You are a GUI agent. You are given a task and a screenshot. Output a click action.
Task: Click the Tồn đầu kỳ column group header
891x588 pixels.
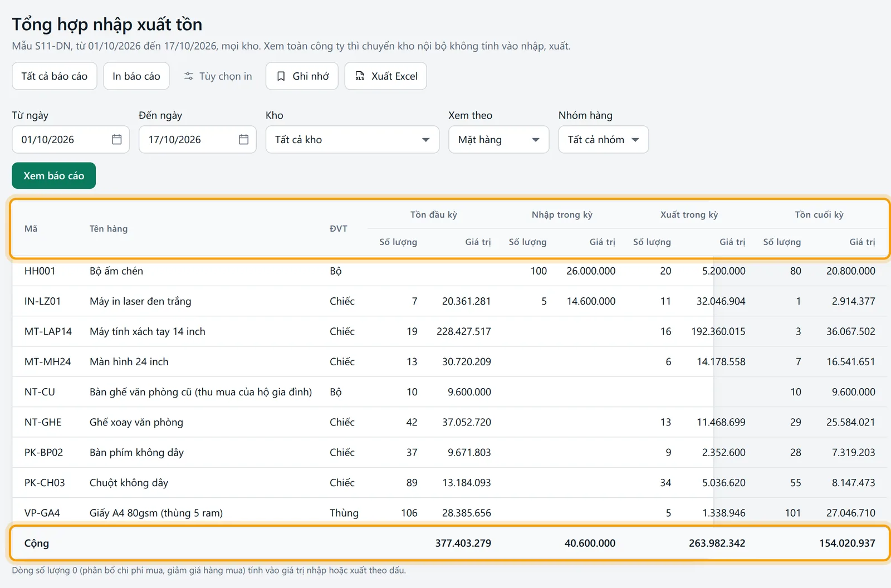click(x=434, y=215)
